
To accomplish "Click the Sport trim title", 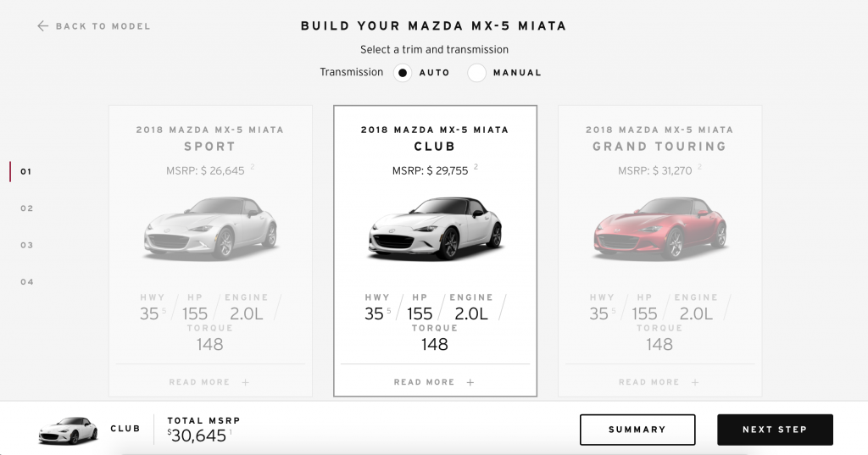I will pyautogui.click(x=210, y=147).
